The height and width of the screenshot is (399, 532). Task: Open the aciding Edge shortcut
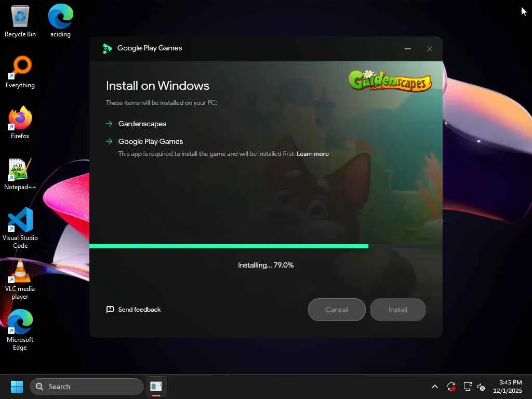pyautogui.click(x=60, y=20)
